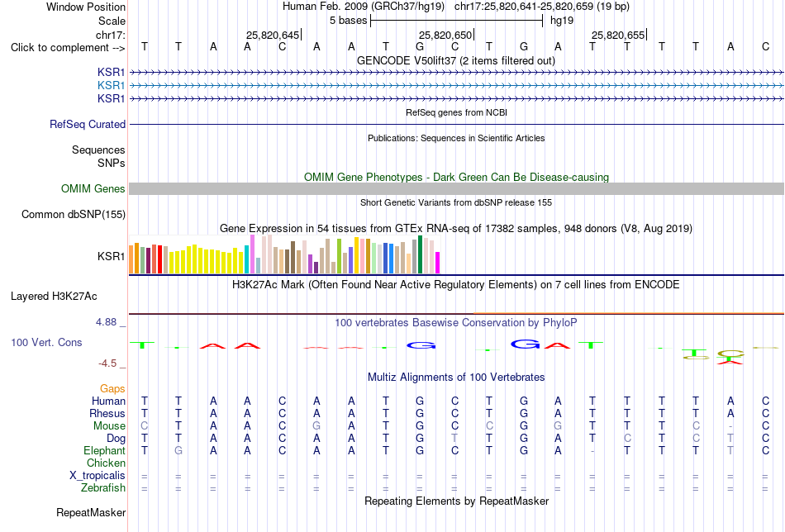Click the -4.5 conservation scale value

pyautogui.click(x=107, y=363)
